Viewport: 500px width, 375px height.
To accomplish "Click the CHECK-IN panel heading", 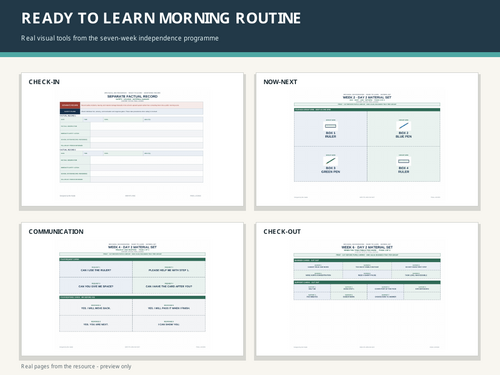I will [x=44, y=82].
